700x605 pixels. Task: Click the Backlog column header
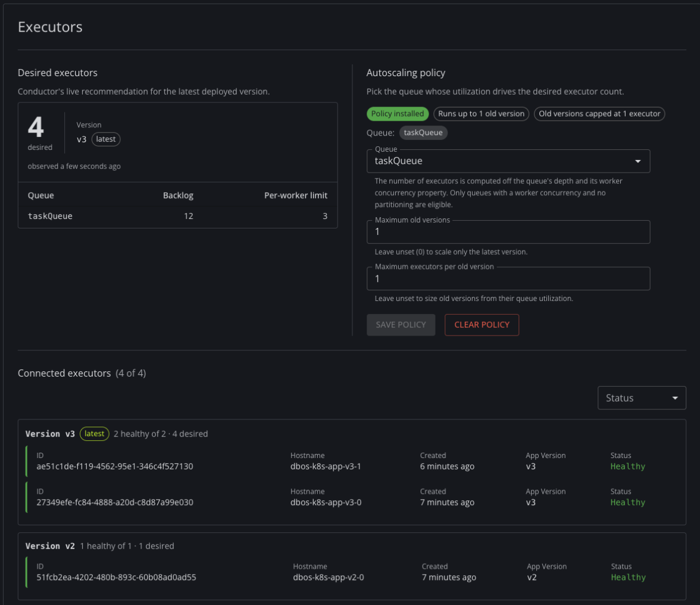178,195
